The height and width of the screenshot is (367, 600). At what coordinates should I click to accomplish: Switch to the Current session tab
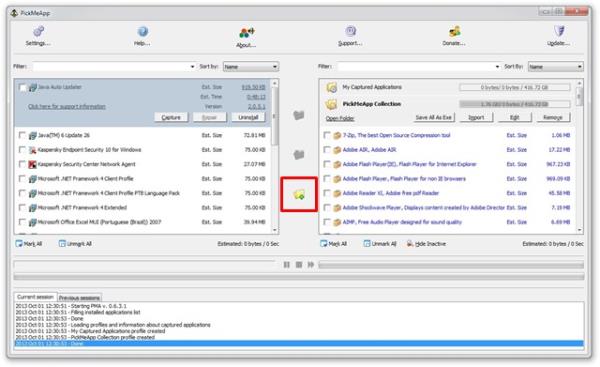point(35,297)
